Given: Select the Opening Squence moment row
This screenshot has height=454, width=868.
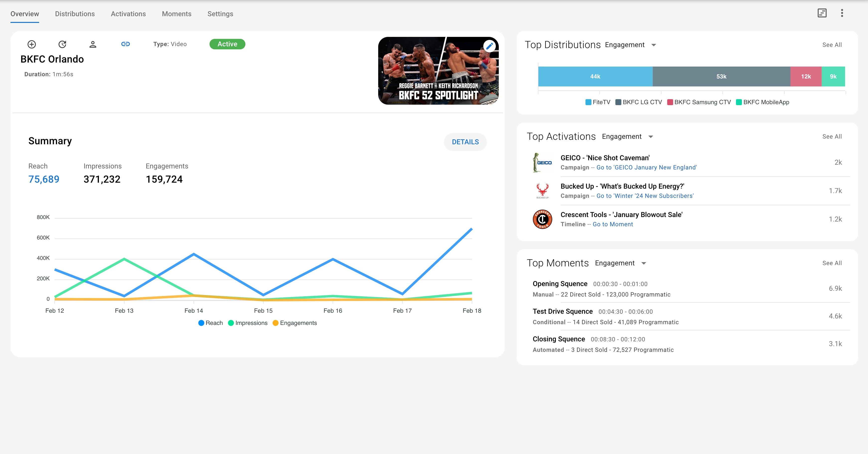Looking at the screenshot, I should coord(687,289).
